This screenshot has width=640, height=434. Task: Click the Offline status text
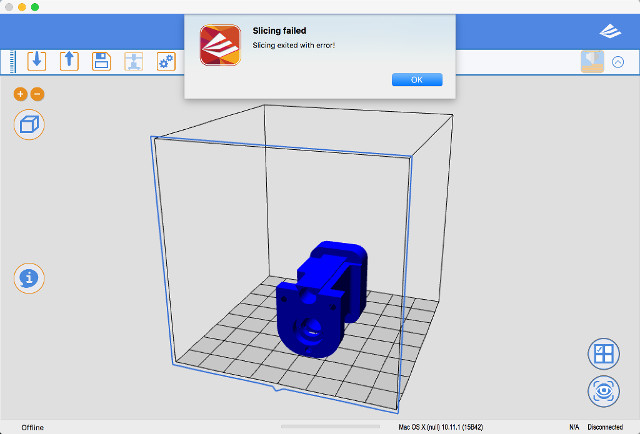[32, 427]
